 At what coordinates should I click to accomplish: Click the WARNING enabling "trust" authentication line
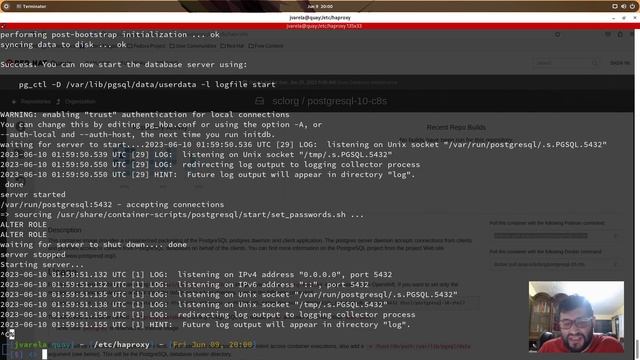[x=145, y=115]
